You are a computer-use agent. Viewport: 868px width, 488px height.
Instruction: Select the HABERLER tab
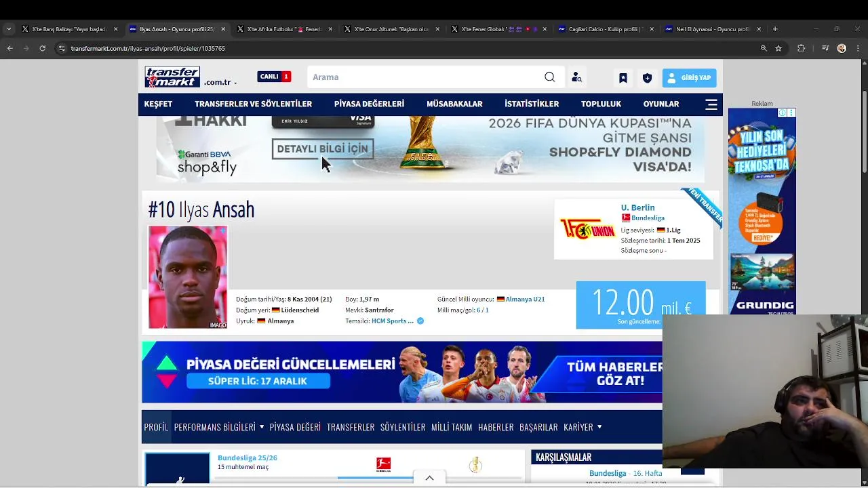496,427
